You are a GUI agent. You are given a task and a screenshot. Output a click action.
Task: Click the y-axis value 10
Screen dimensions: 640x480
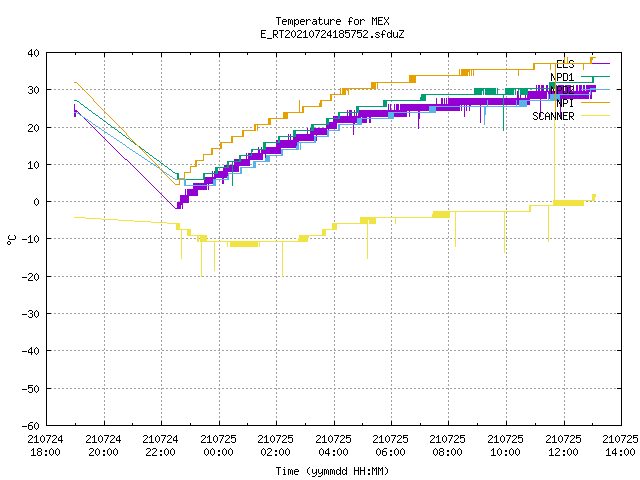click(x=33, y=165)
